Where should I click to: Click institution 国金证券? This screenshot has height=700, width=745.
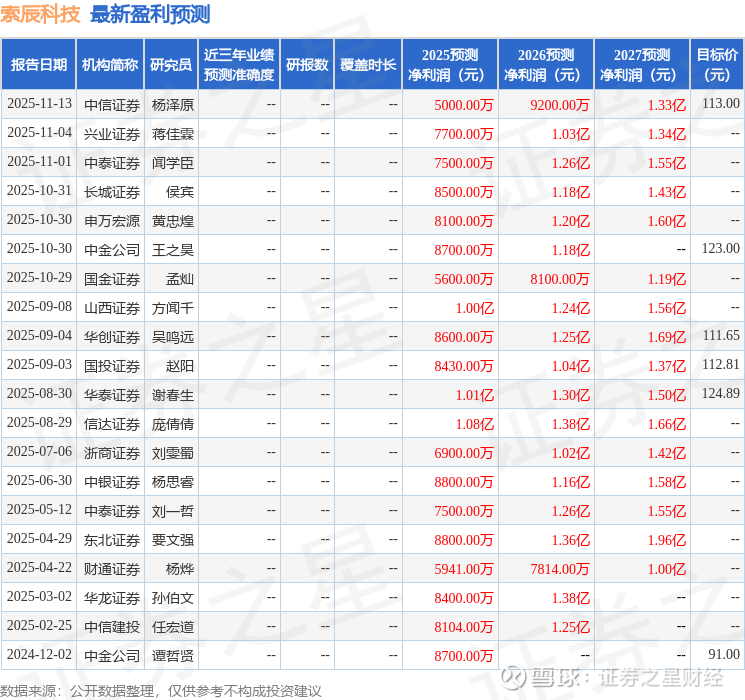(112, 279)
